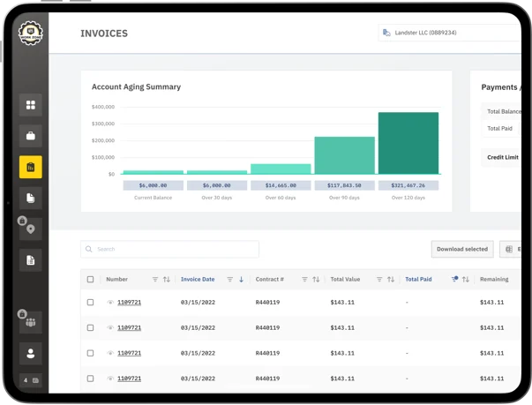Open the locked map pin sidebar item
Screen dimensions: 532x405
(x=31, y=229)
